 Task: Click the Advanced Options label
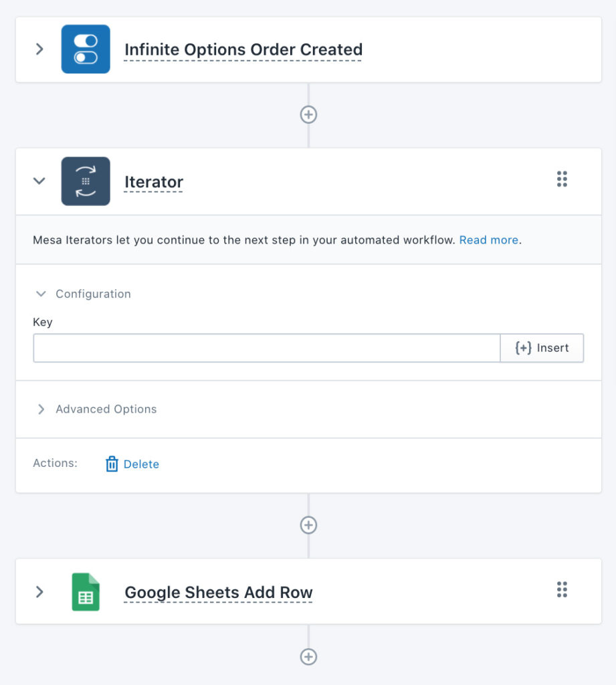coord(106,409)
